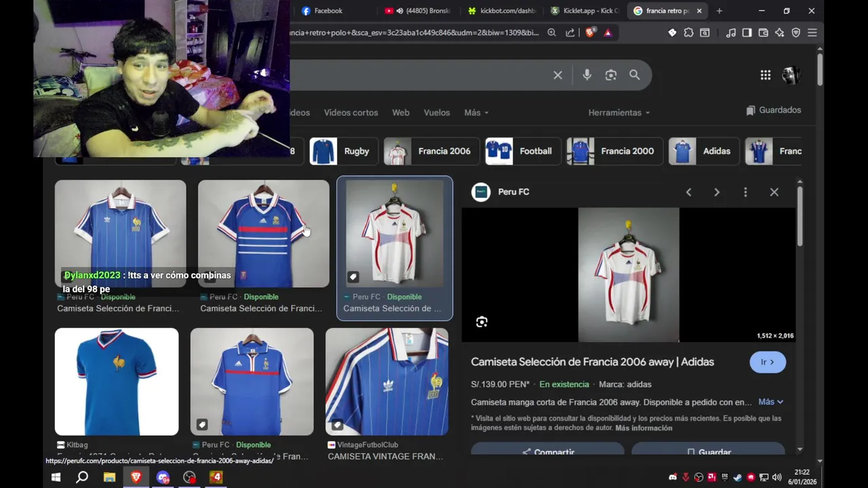The image size is (868, 488).
Task: Open a new browser tab with plus
Action: pyautogui.click(x=719, y=11)
